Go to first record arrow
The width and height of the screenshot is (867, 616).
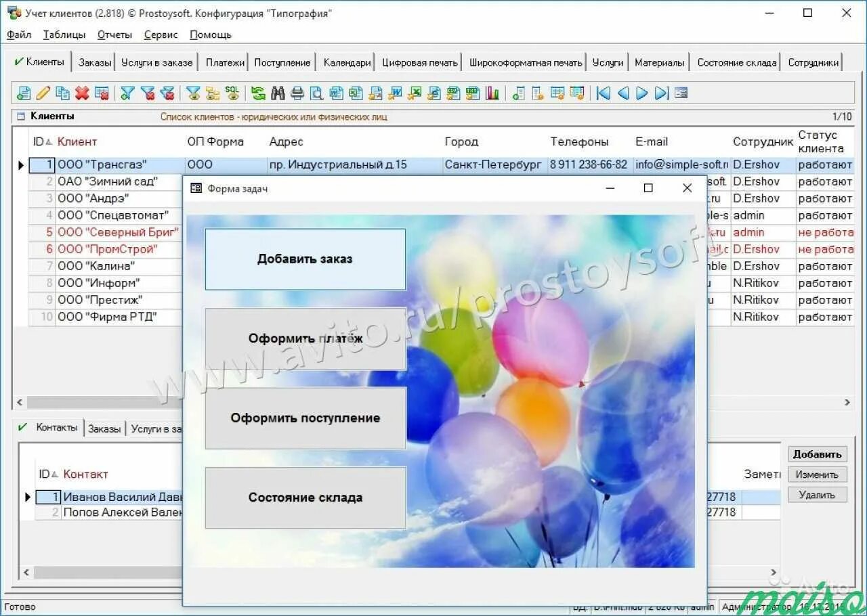click(604, 93)
